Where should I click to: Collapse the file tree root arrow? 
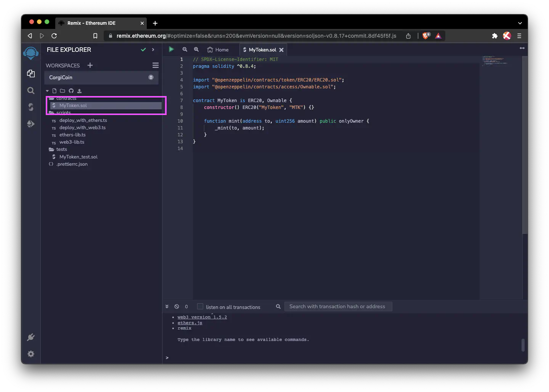pos(47,91)
